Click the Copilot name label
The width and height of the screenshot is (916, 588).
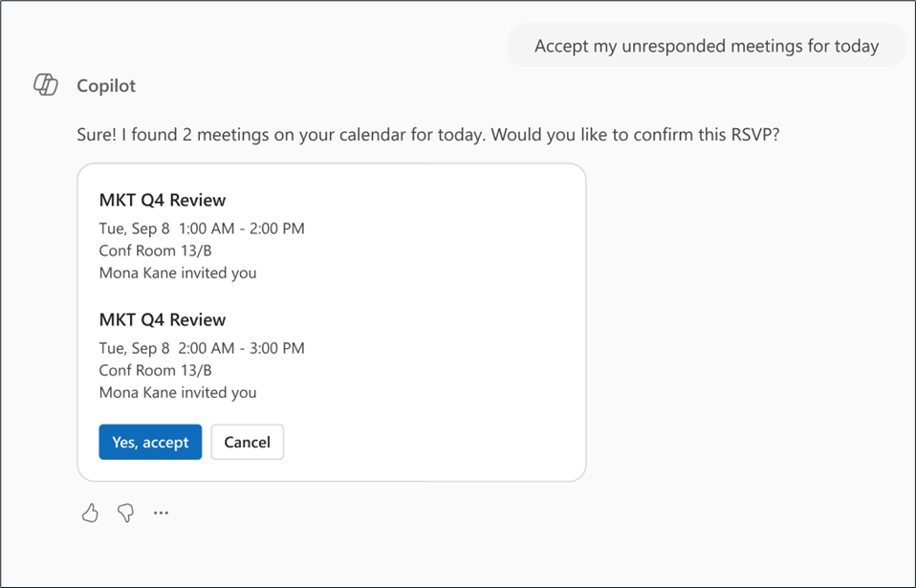point(106,86)
